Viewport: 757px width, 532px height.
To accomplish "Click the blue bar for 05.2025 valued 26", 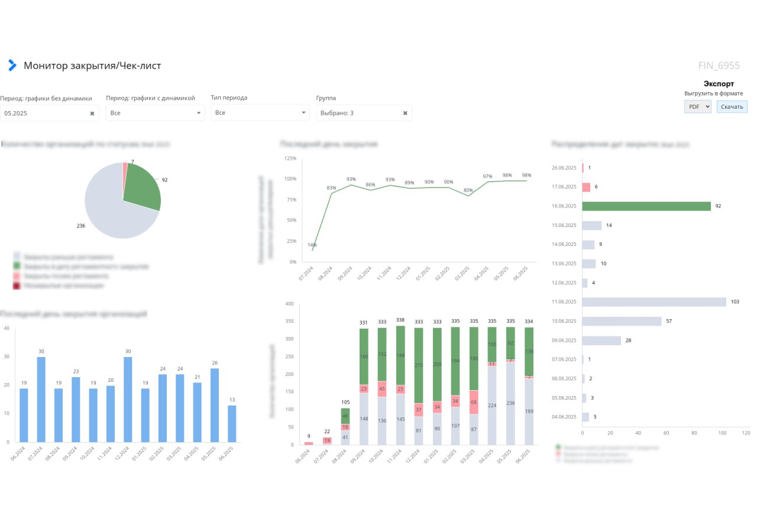I will [215, 406].
